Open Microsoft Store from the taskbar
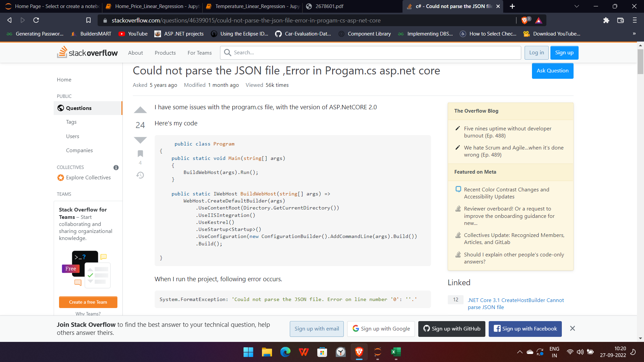Image resolution: width=644 pixels, height=362 pixels. coord(322,352)
